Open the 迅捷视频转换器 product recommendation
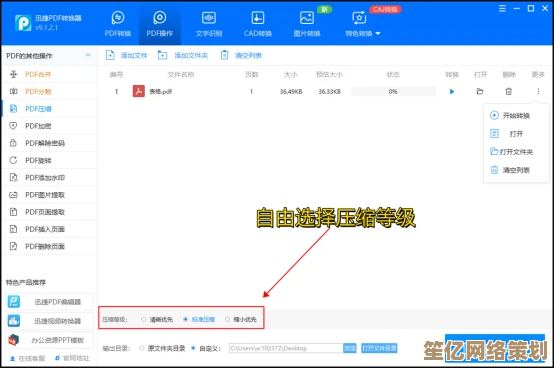Viewport: 554px width, 369px height. (49, 321)
